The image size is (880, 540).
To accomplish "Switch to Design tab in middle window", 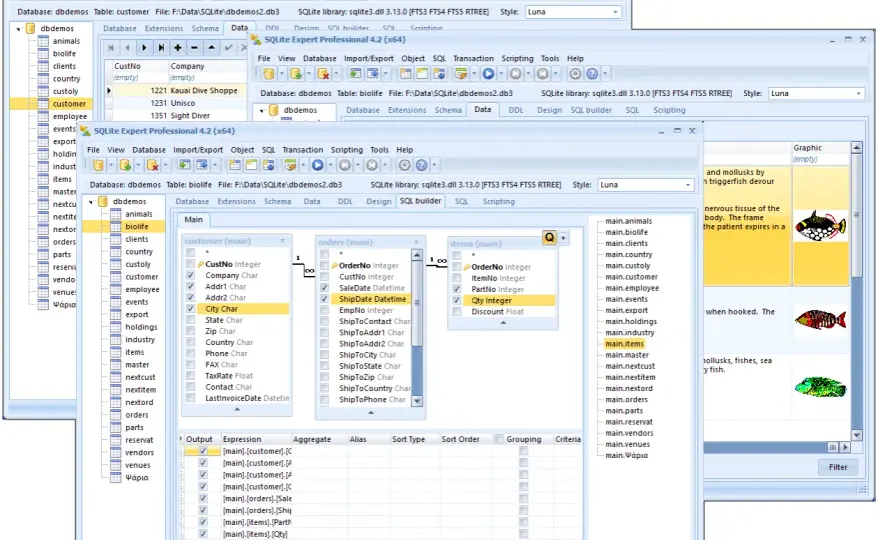I will [549, 110].
